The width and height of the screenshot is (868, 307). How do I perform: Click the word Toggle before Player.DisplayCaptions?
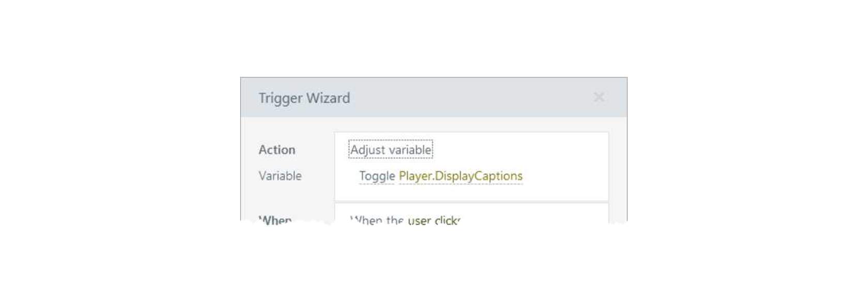tap(377, 176)
